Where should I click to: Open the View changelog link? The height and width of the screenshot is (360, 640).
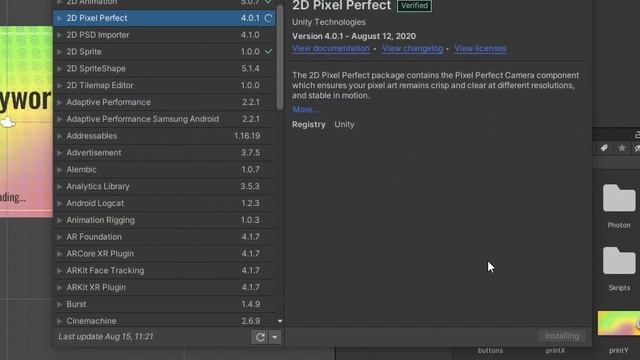(x=412, y=49)
